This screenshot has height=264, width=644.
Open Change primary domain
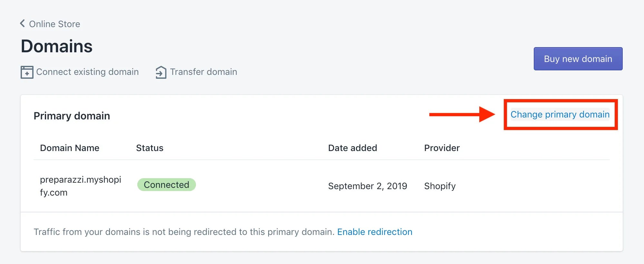coord(560,114)
